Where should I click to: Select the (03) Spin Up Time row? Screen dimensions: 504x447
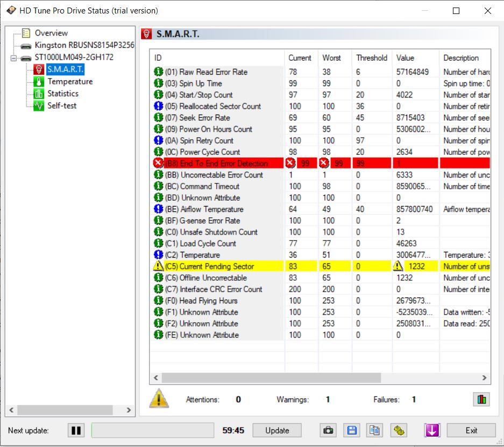coord(322,83)
